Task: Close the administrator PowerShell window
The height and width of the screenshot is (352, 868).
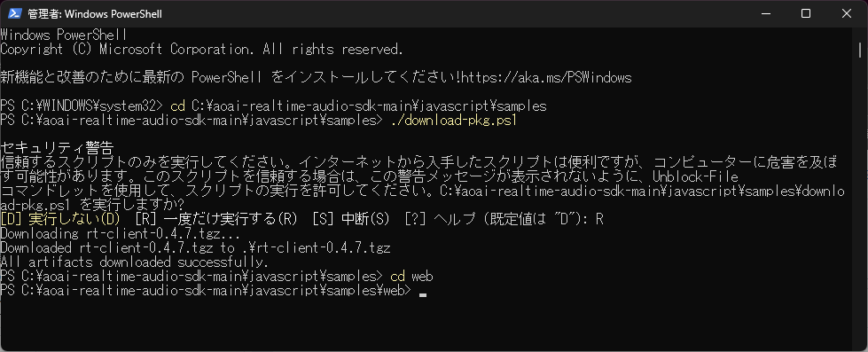Action: point(847,14)
